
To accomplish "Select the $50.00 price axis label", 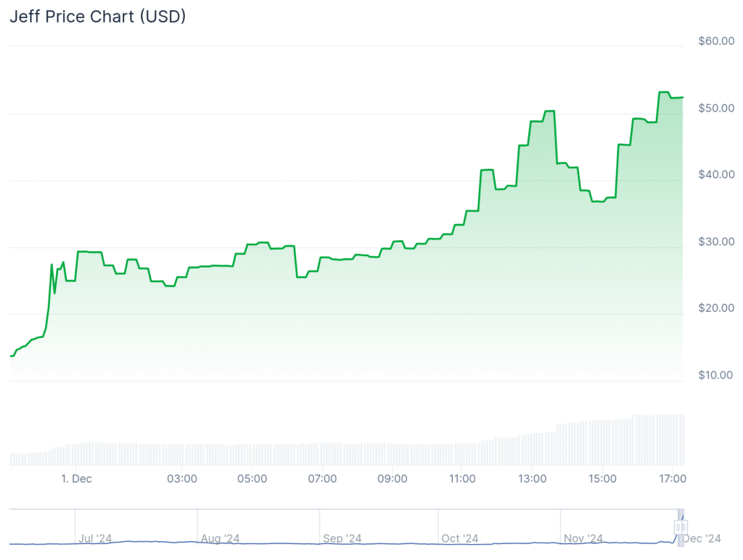I will (x=716, y=108).
